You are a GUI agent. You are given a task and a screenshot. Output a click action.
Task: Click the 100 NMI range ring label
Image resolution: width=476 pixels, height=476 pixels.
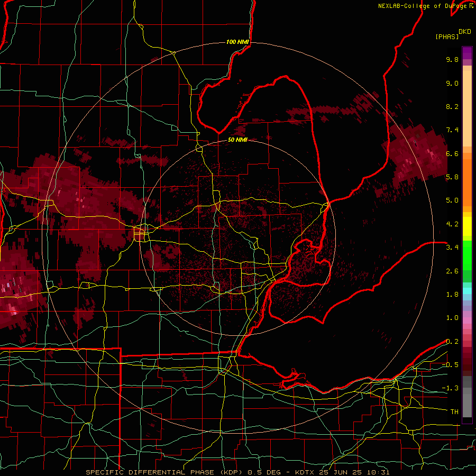pos(237,42)
